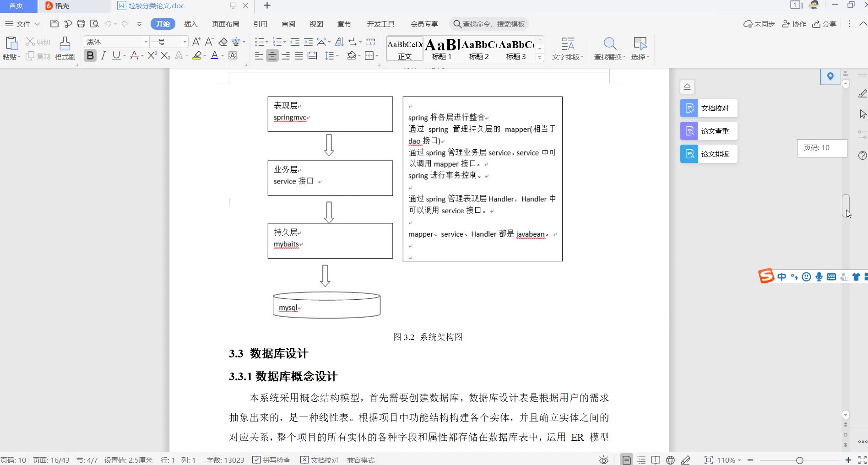Switch to the 插入 ribbon tab
The image size is (868, 465).
coord(190,24)
